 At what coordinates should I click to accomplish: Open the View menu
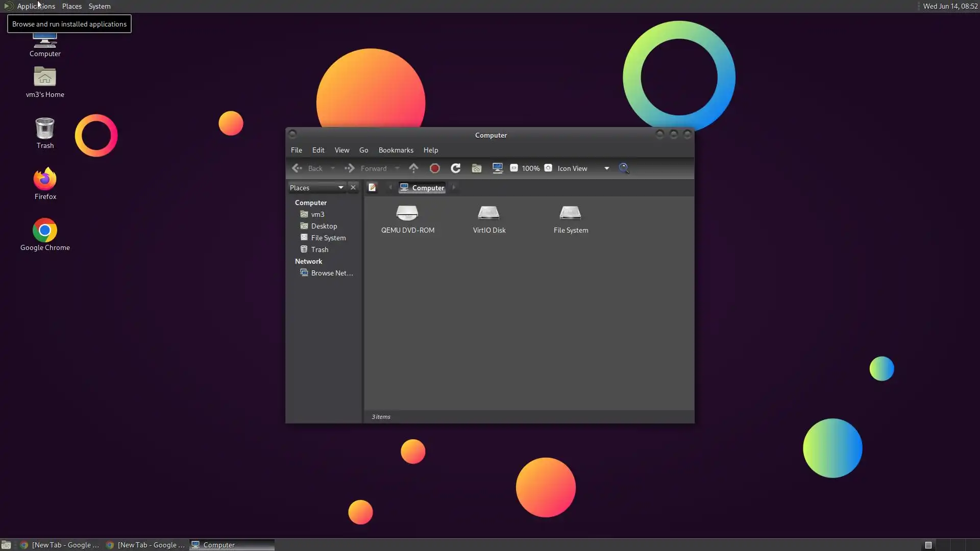341,150
